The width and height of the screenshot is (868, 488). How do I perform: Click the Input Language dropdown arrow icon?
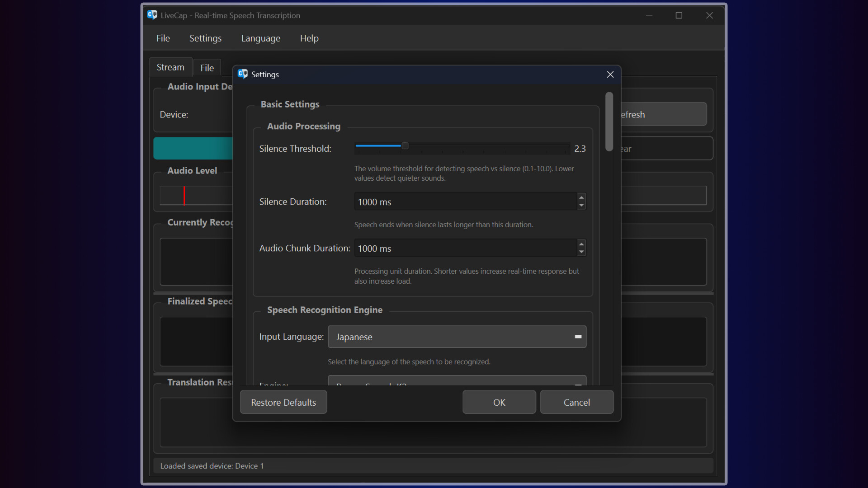coord(577,337)
